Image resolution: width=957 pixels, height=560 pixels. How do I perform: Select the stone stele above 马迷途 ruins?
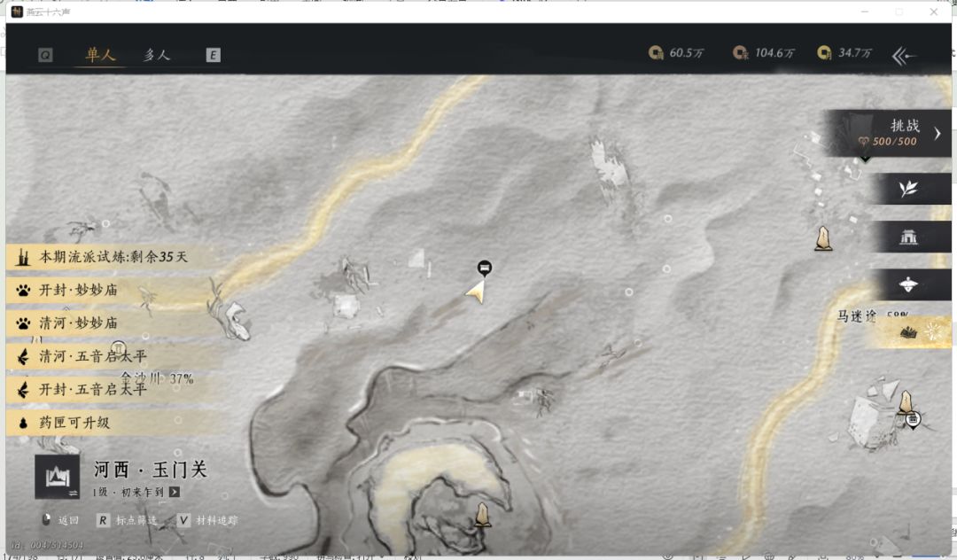tap(906, 401)
